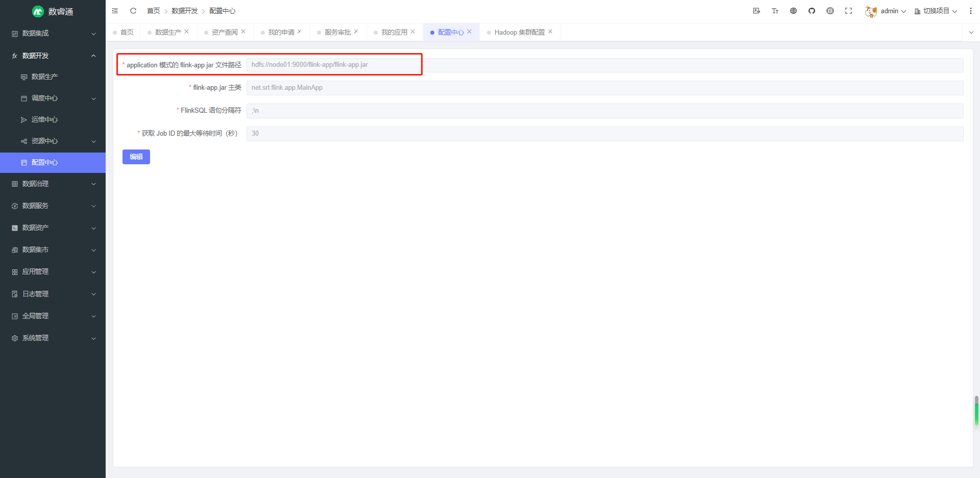
Task: Switch to the 我的应用 tab
Action: [x=395, y=32]
